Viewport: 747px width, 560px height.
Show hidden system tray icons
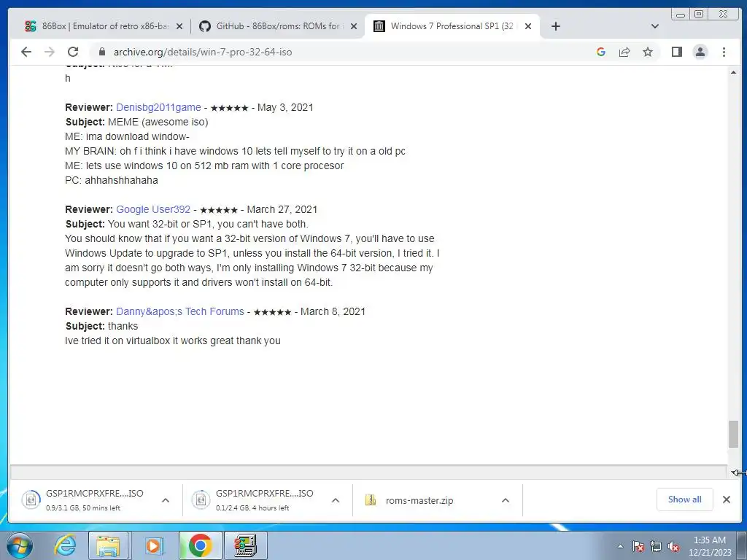(620, 546)
